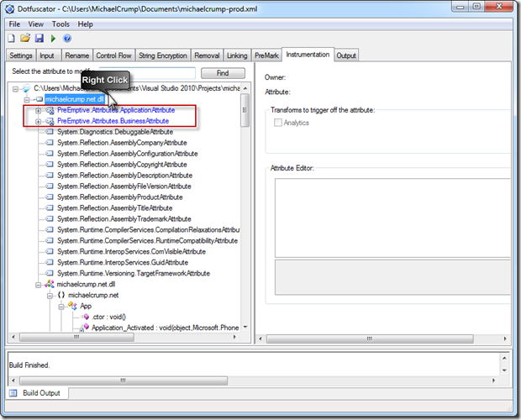Expand the PreEmptive ApplicationAttribute node

pyautogui.click(x=38, y=111)
